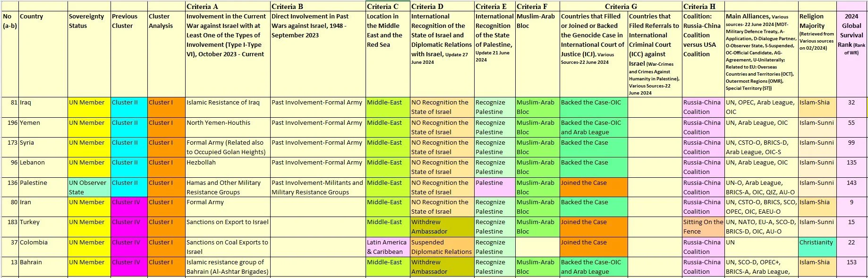Click the 'Christianity' religion cell

(x=817, y=247)
